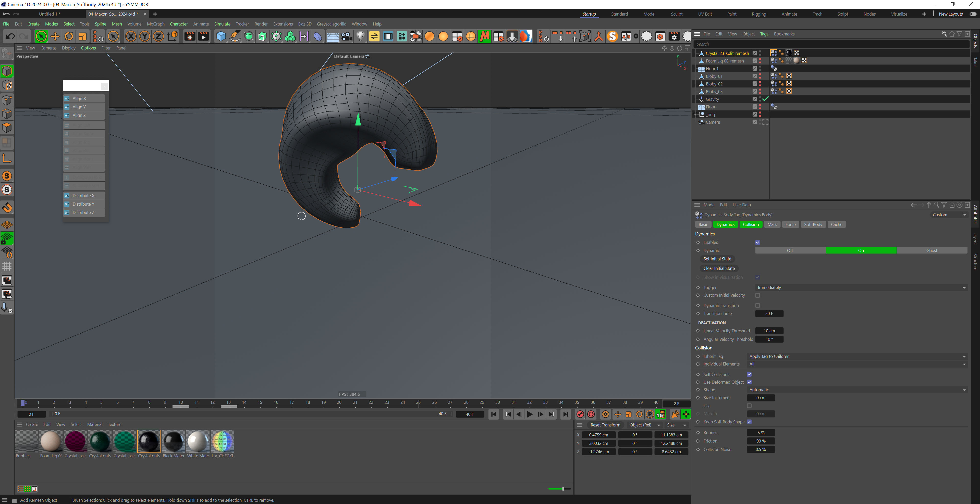This screenshot has width=980, height=504.
Task: Open the Shape dropdown set to Automatic
Action: click(856, 389)
